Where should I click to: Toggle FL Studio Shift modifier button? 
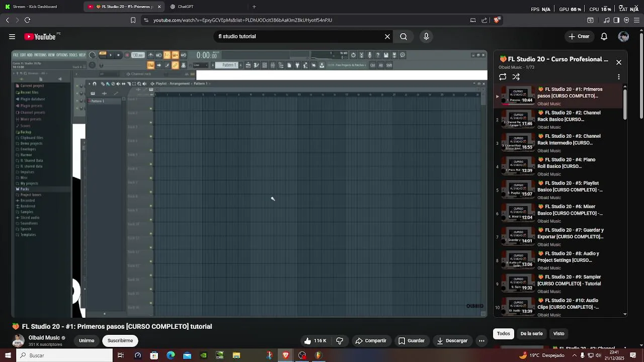pyautogui.click(x=389, y=65)
